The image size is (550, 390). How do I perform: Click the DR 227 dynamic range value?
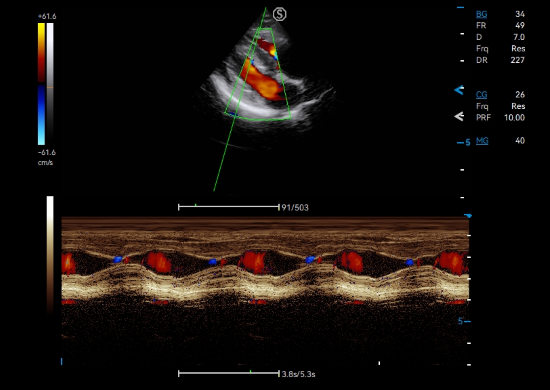coord(517,60)
